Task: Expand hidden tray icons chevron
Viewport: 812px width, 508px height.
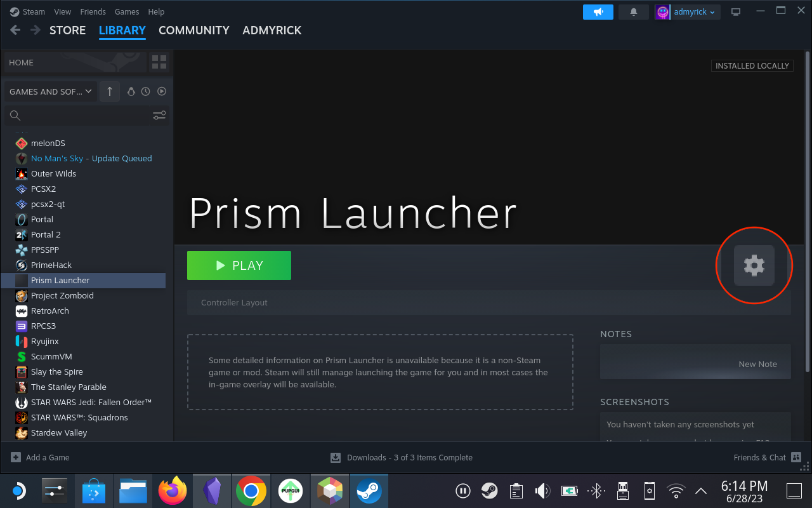Action: [x=700, y=490]
